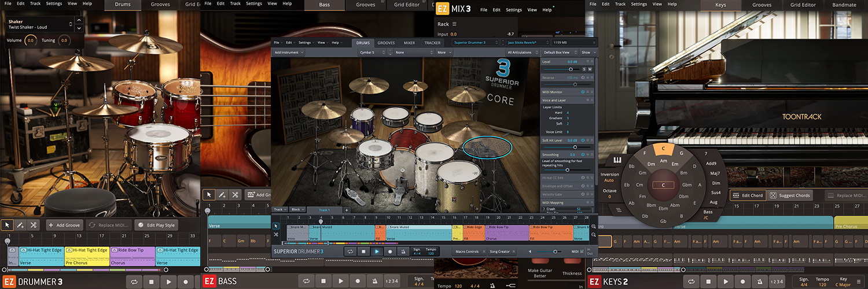Stop playback in Superior Drummer 3
Image resolution: width=868 pixels, height=289 pixels.
pyautogui.click(x=363, y=251)
